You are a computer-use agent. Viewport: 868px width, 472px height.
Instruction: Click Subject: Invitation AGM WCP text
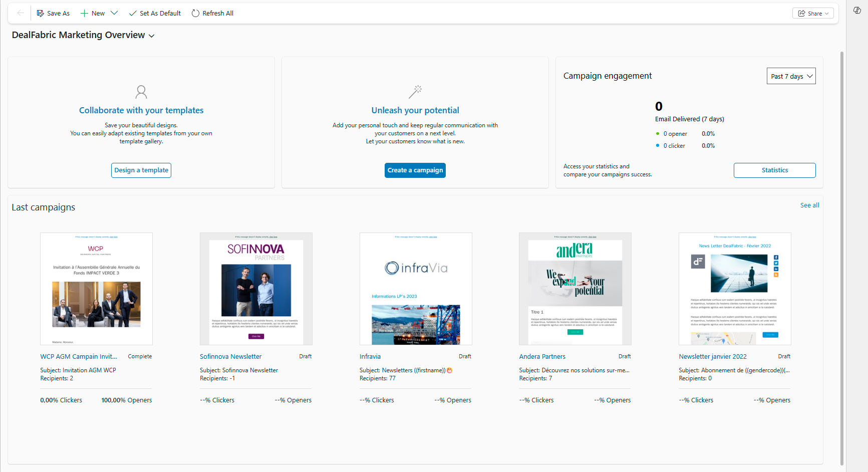click(78, 370)
